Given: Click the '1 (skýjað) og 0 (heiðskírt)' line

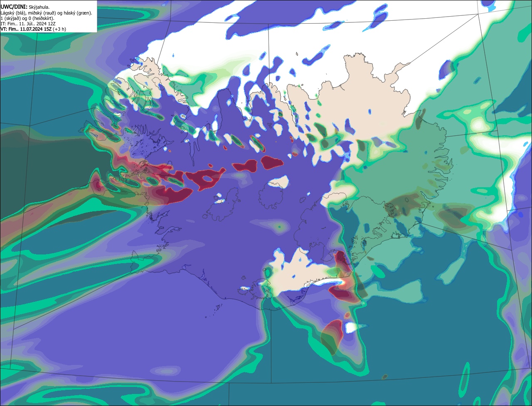Looking at the screenshot, I should pyautogui.click(x=27, y=18).
